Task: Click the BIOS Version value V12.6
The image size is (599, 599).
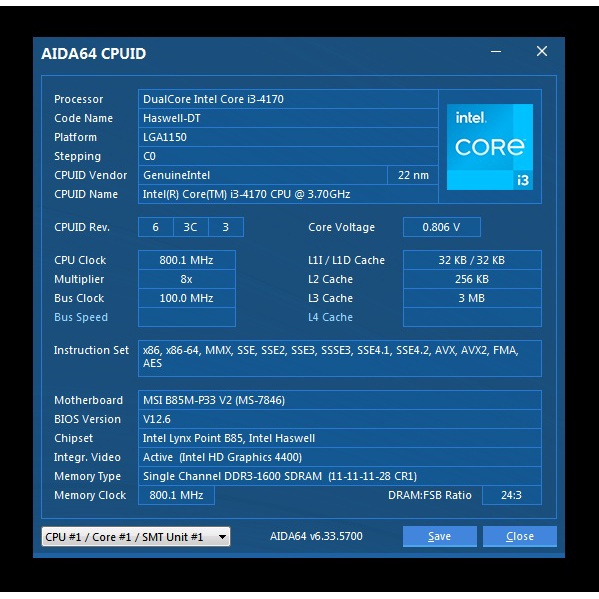Action: [340, 419]
